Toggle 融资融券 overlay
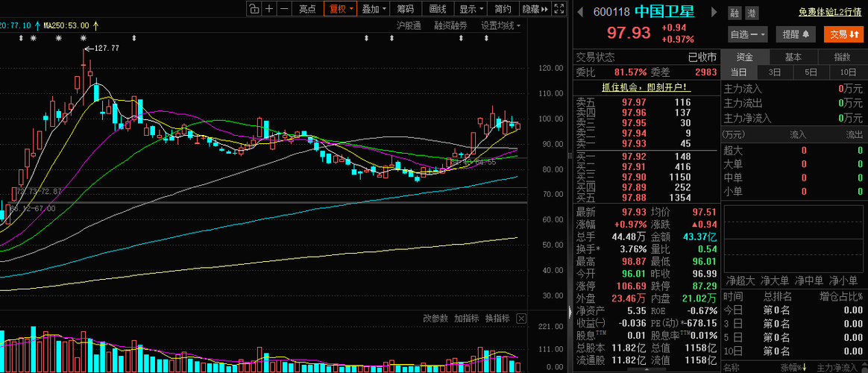Viewport: 868px width, 373px height. point(450,25)
